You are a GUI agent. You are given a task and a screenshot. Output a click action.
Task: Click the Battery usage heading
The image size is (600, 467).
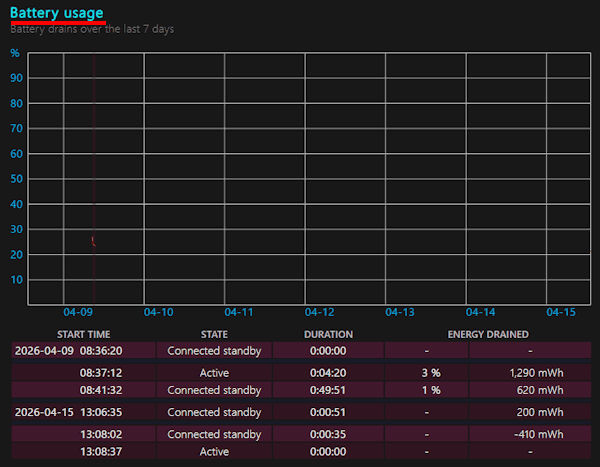[x=56, y=12]
